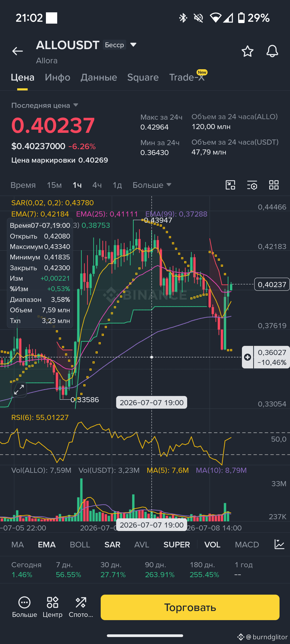Open the Больше timeframe dropdown
The width and height of the screenshot is (290, 644).
(x=152, y=185)
